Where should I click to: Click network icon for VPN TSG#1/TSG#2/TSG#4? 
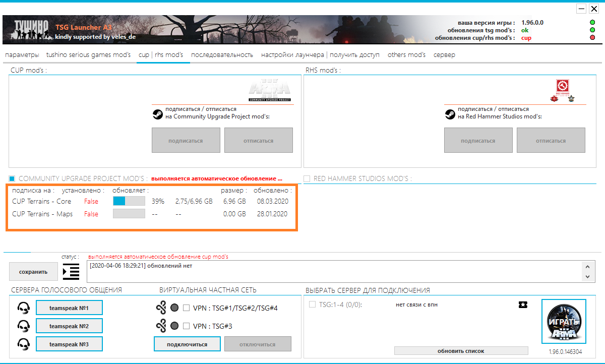pos(161,308)
